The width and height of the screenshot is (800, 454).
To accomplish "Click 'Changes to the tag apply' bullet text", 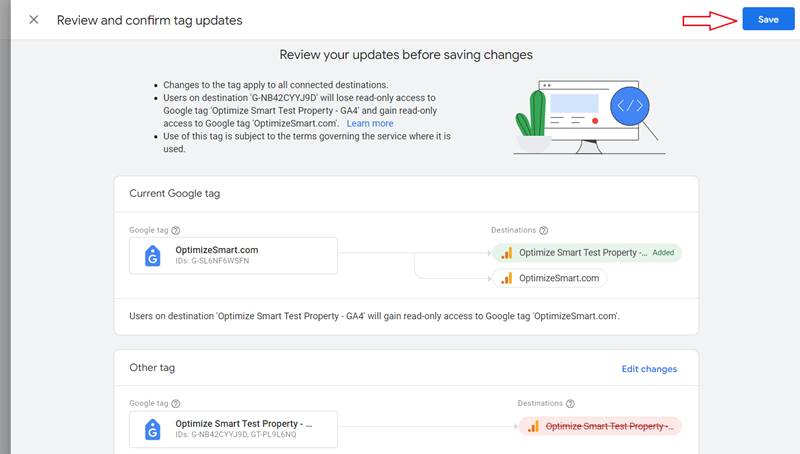I will point(276,85).
